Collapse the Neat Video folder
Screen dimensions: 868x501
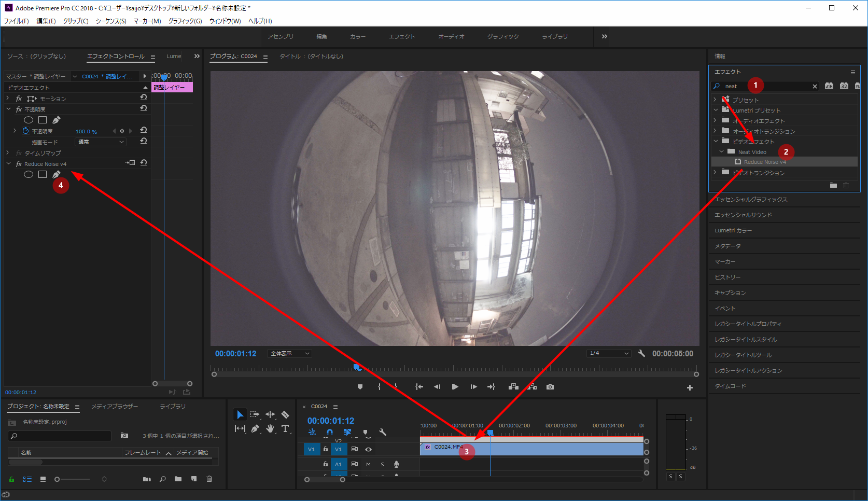[x=721, y=151]
